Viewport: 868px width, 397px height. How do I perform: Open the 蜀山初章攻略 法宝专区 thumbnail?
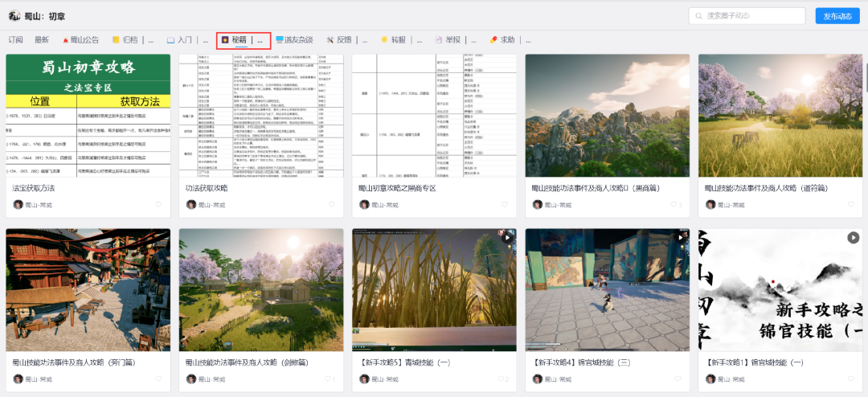pos(88,116)
